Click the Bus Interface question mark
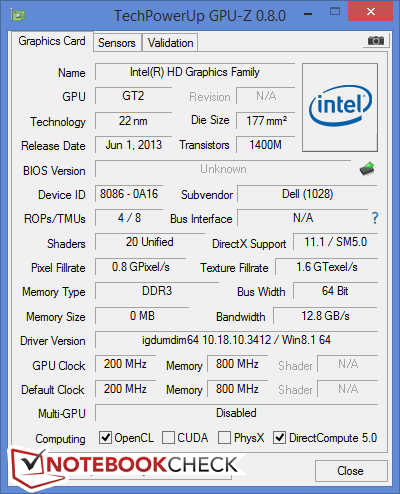400x494 pixels. 375,218
